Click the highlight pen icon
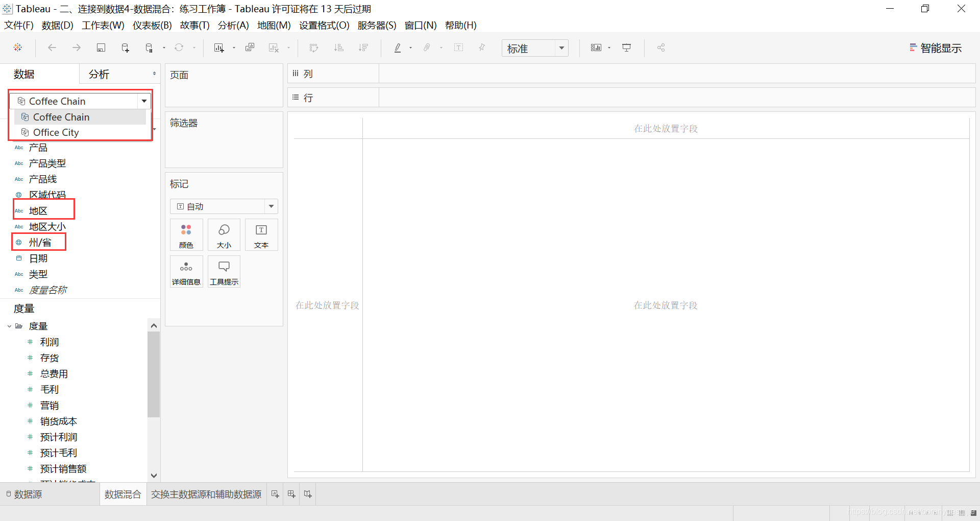 point(398,48)
